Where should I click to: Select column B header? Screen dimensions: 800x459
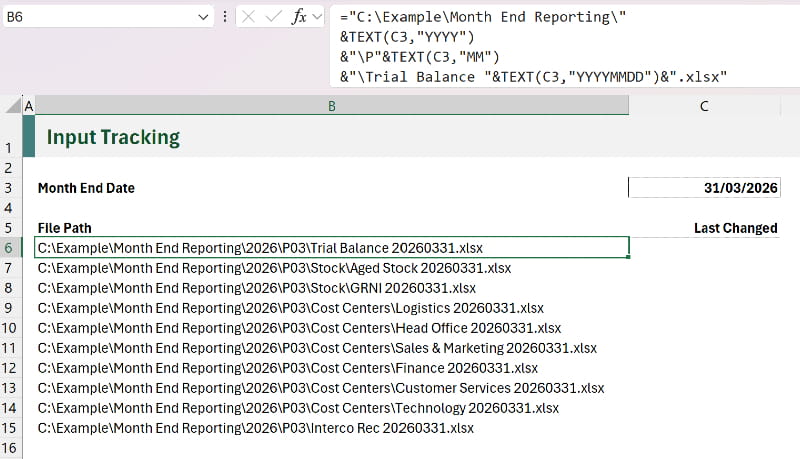[x=332, y=106]
